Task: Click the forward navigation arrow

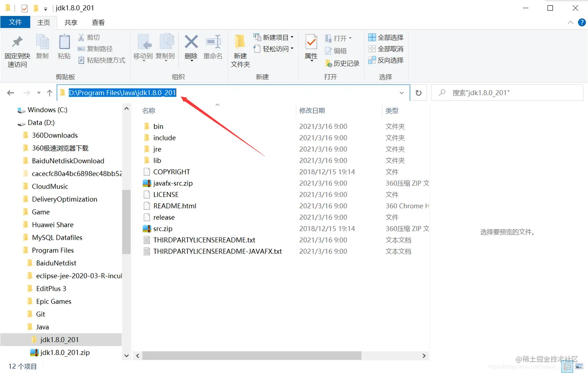Action: click(x=26, y=93)
